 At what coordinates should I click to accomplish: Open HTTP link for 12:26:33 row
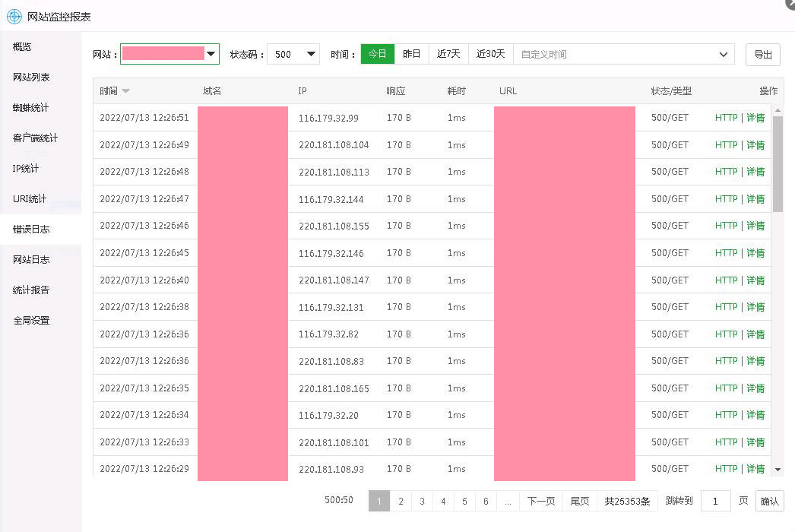tap(726, 442)
